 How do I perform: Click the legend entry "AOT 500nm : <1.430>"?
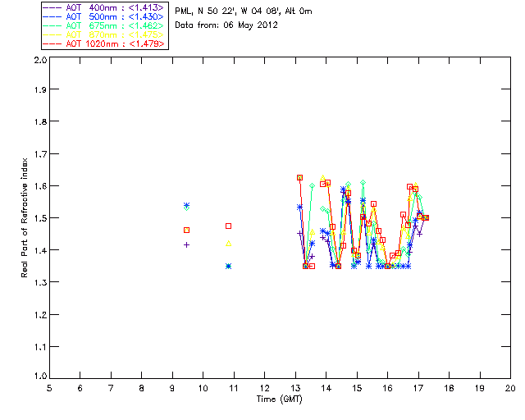104,16
